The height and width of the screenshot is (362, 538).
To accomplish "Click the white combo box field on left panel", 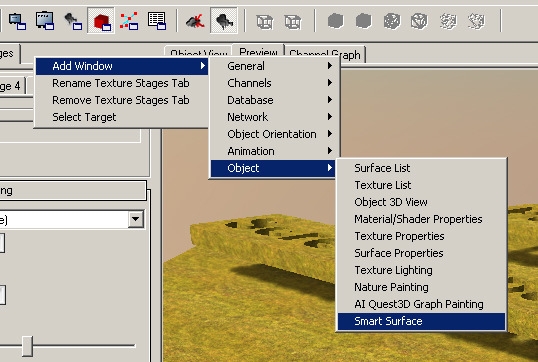I will click(64, 219).
